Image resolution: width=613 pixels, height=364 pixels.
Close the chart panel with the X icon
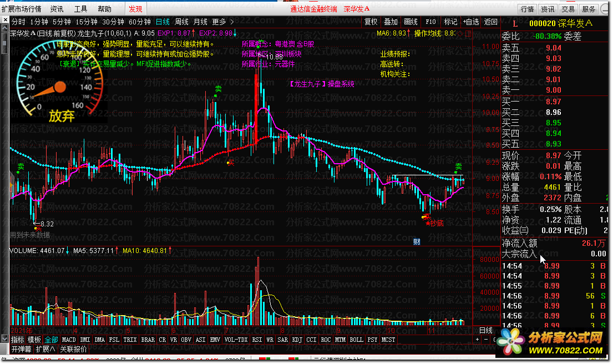tap(4, 21)
